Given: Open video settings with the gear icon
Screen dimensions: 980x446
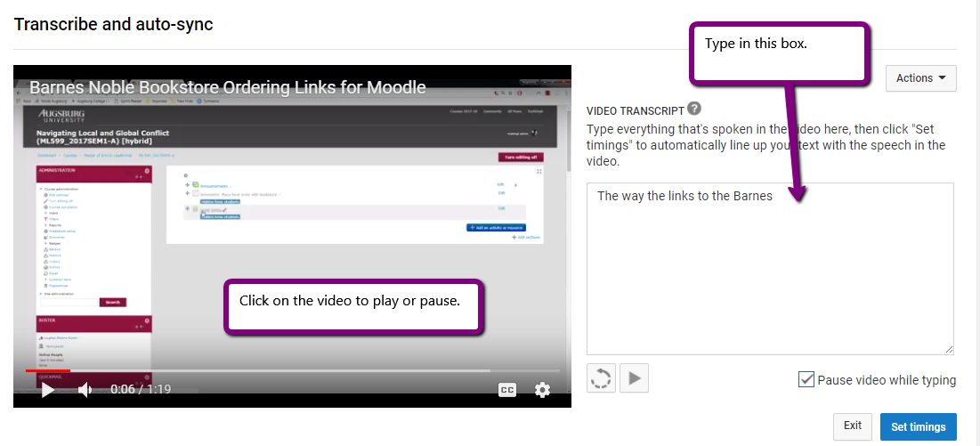Looking at the screenshot, I should click(542, 391).
